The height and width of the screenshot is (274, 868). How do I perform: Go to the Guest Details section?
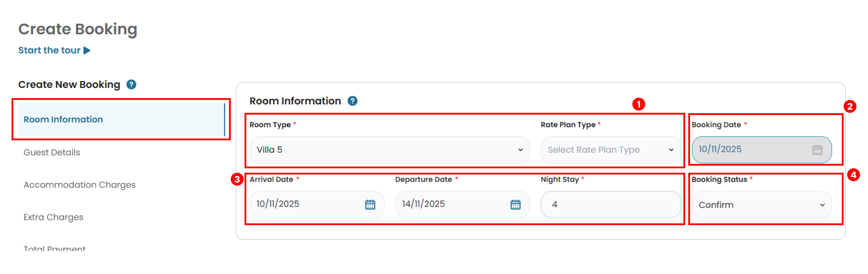coord(52,152)
